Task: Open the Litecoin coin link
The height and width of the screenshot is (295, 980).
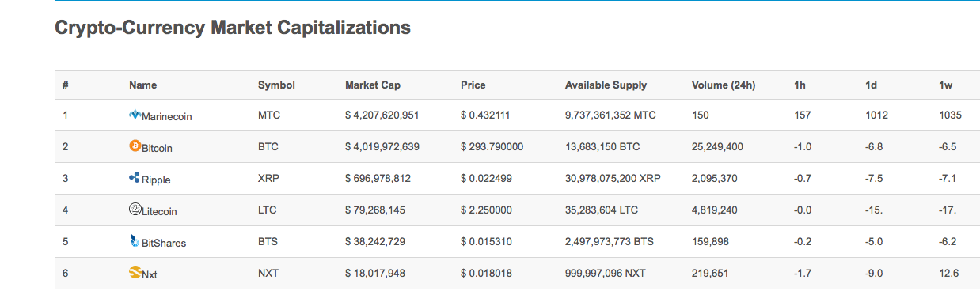Action: pyautogui.click(x=159, y=211)
